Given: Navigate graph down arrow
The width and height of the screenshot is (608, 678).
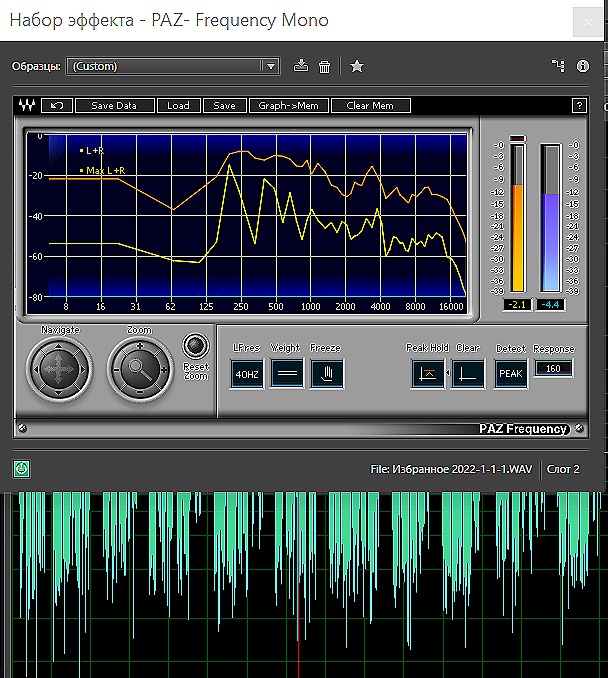Looking at the screenshot, I should (x=59, y=393).
